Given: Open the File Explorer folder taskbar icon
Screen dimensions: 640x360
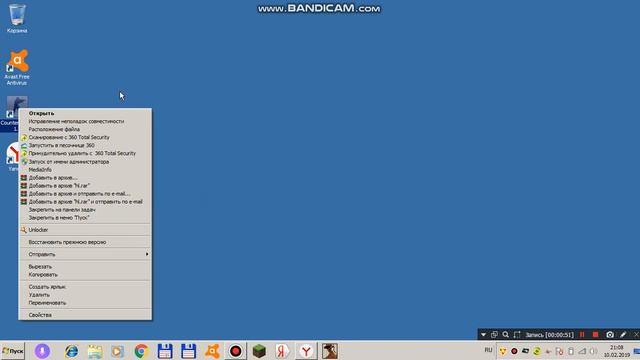Looking at the screenshot, I should tap(95, 351).
